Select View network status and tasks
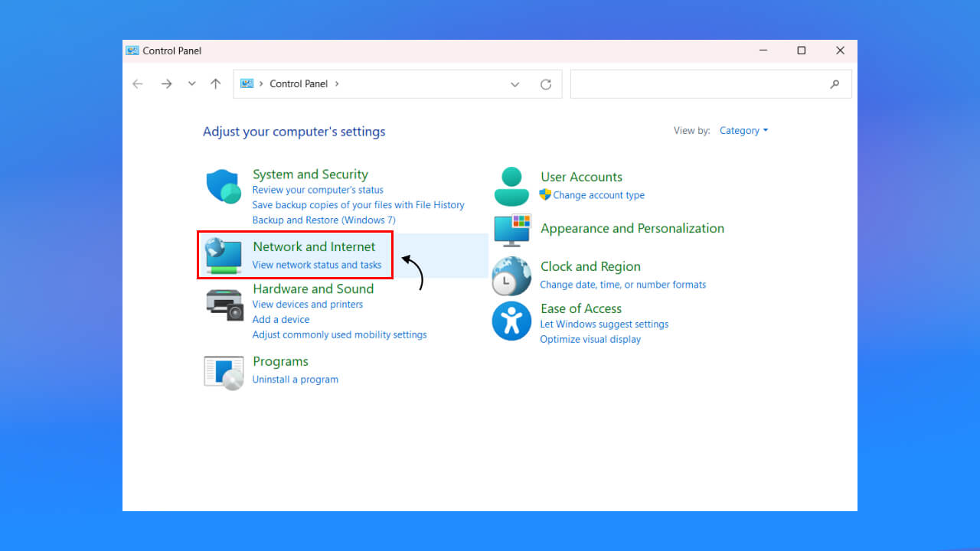 [x=317, y=265]
